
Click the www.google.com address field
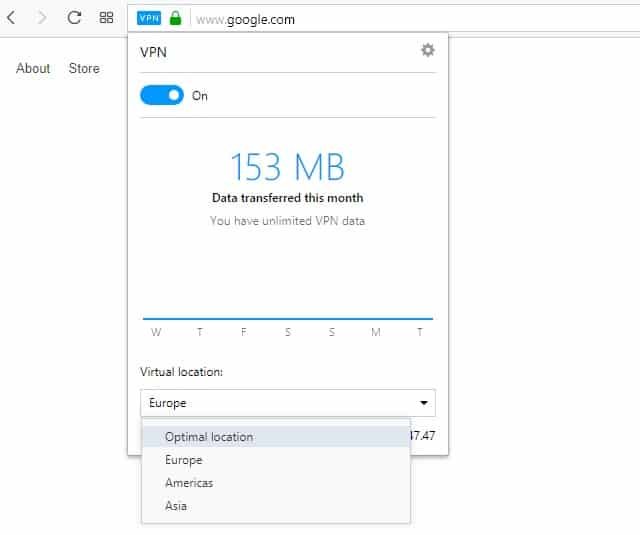245,18
